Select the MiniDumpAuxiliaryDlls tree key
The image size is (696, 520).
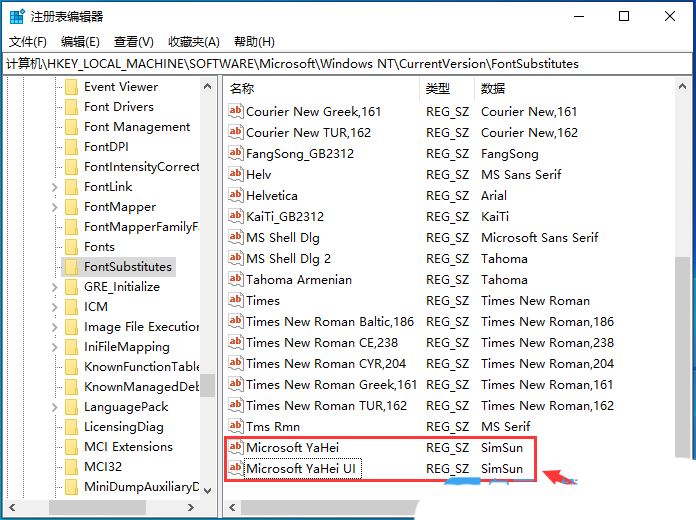(x=141, y=487)
